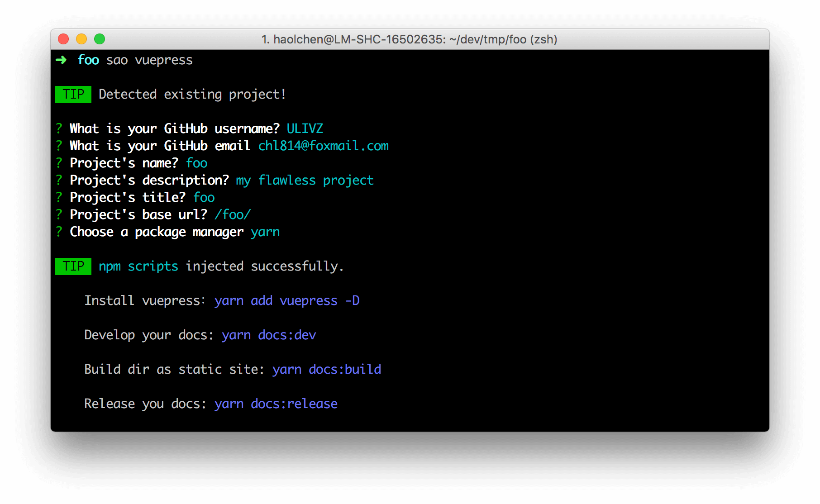Click the cyan 'foo' directory in prompt
The width and height of the screenshot is (820, 504).
[88, 60]
